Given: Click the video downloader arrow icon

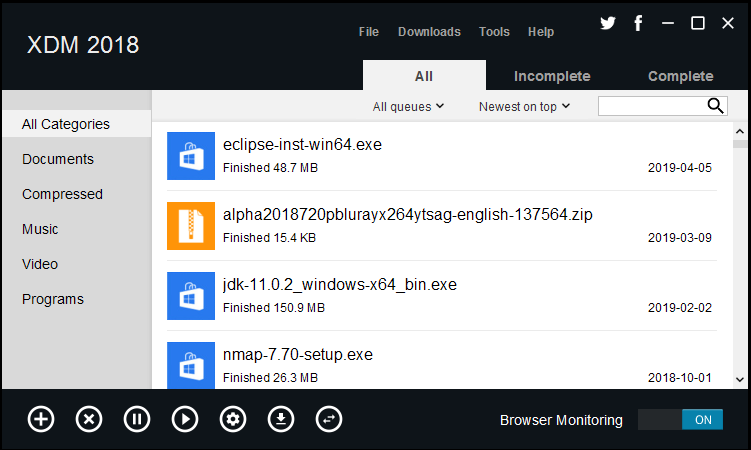Looking at the screenshot, I should (281, 419).
